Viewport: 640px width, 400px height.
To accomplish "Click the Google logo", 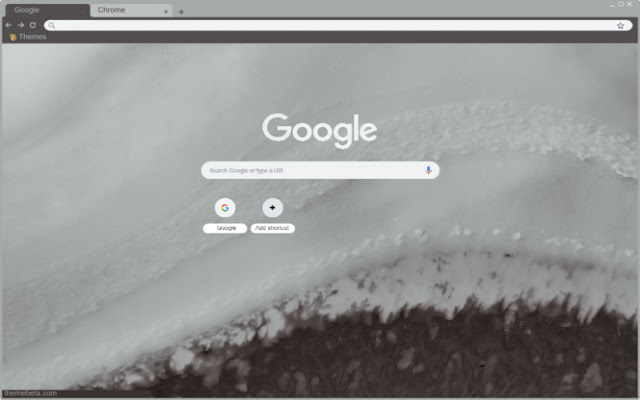I will tap(320, 130).
